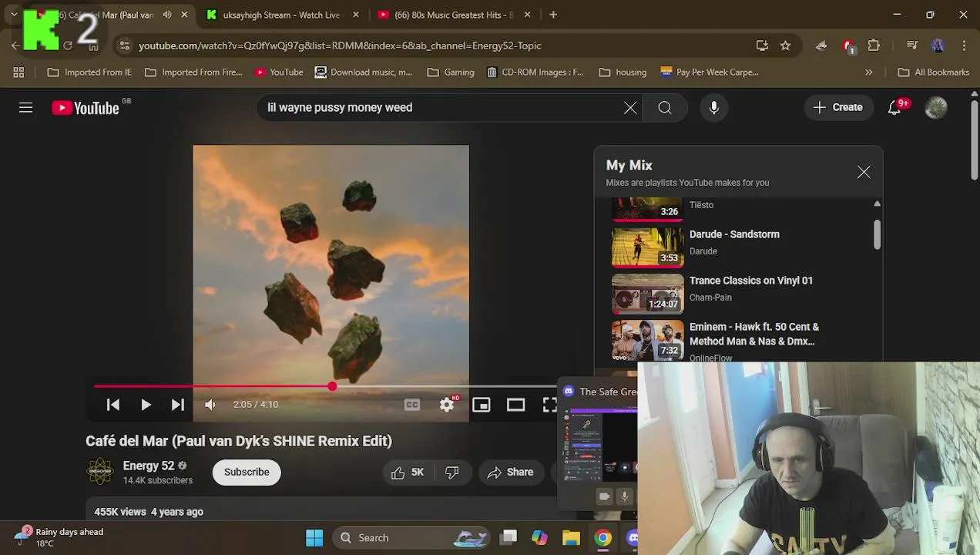Open the apps grid in bookmarks bar
980x555 pixels.
point(18,72)
